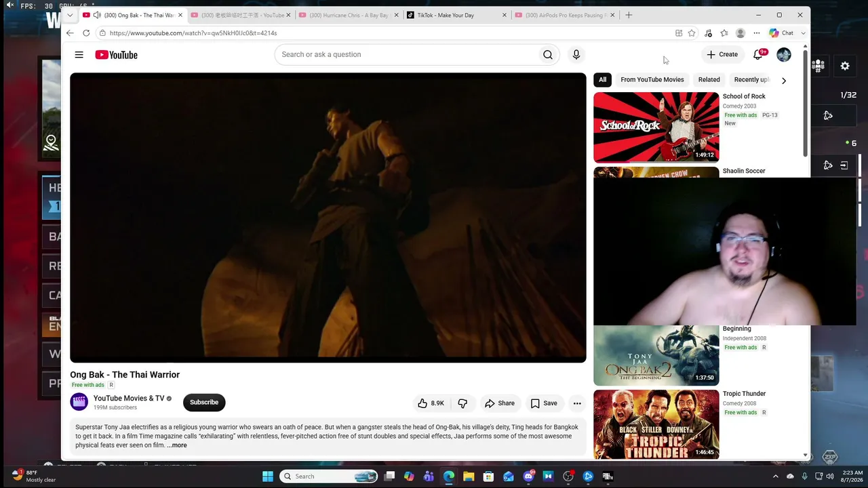The width and height of the screenshot is (868, 488).
Task: Open File Explorer from the taskbar
Action: [x=469, y=476]
